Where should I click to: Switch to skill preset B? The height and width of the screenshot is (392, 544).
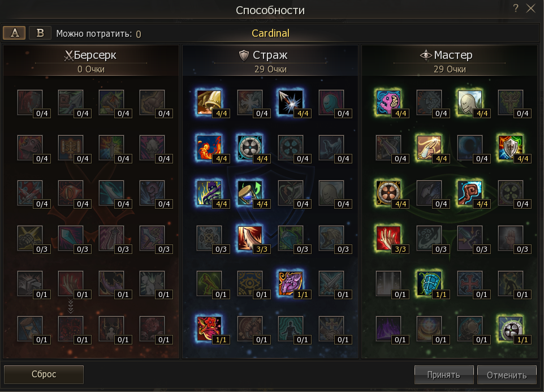(x=40, y=33)
